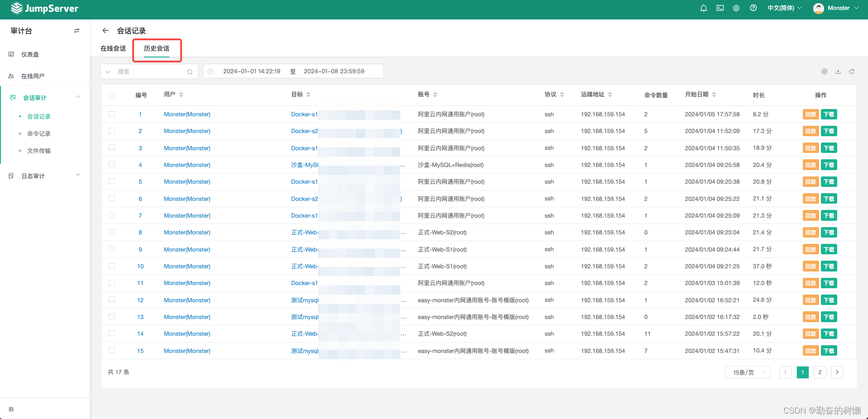The image size is (868, 419).
Task: Edit end date 2024-01-08 23:59:59
Action: click(x=334, y=71)
